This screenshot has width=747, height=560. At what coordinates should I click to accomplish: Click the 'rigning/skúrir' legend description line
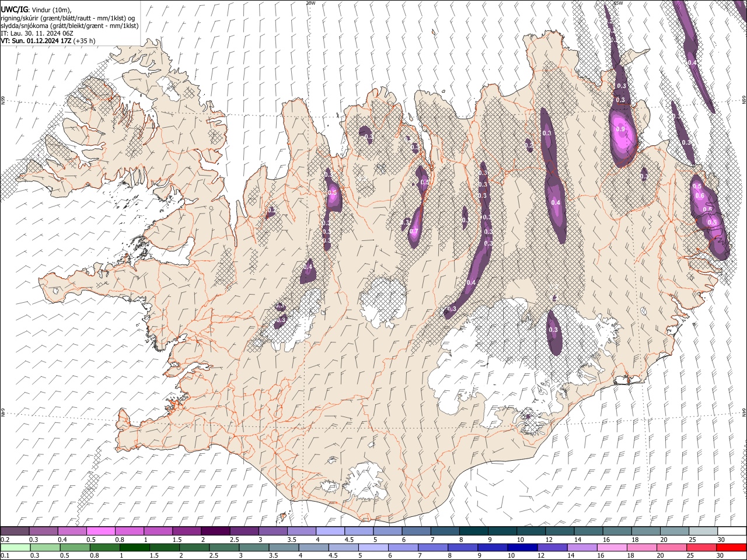coord(69,17)
